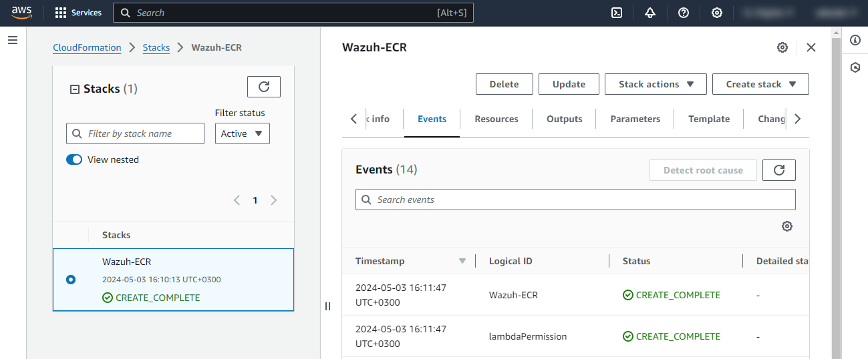This screenshot has width=868, height=359.
Task: Open AWS CloudShell icon in top bar
Action: click(x=617, y=13)
